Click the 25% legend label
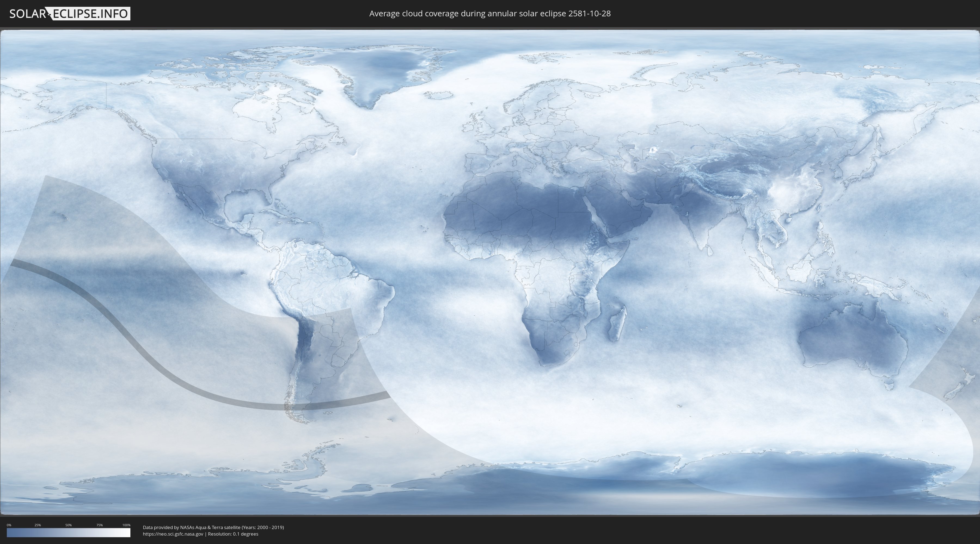980x544 pixels. pos(38,525)
